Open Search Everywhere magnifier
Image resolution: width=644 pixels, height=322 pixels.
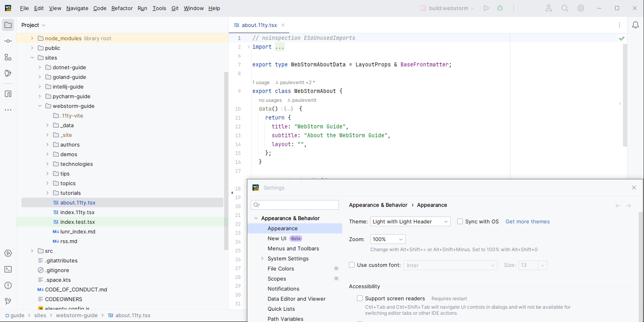click(565, 8)
